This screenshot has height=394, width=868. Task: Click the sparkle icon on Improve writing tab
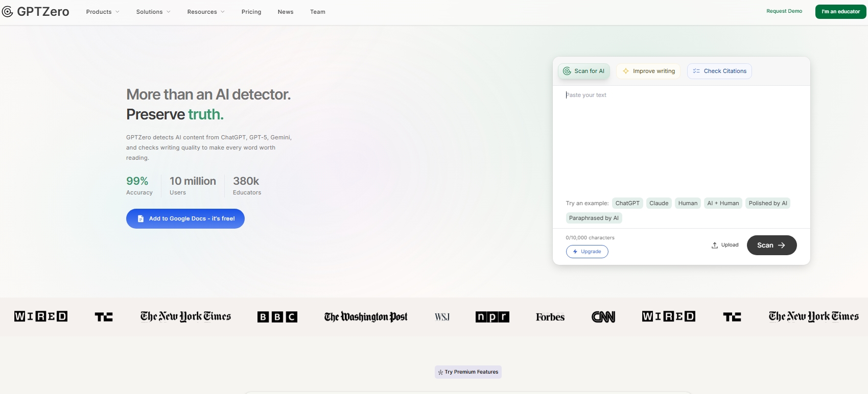click(626, 71)
